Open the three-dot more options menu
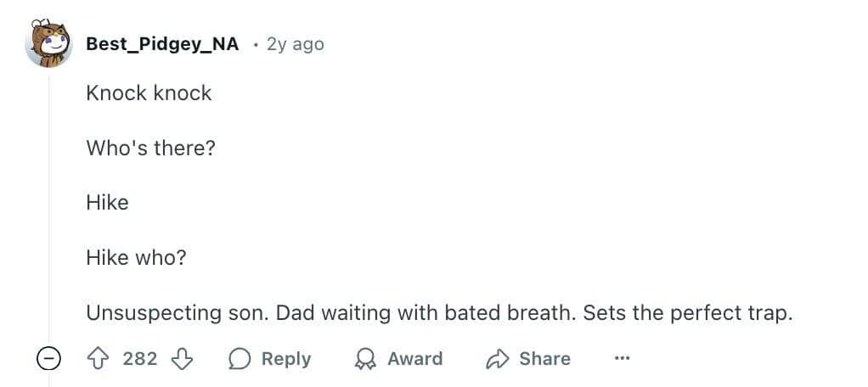 coord(622,359)
